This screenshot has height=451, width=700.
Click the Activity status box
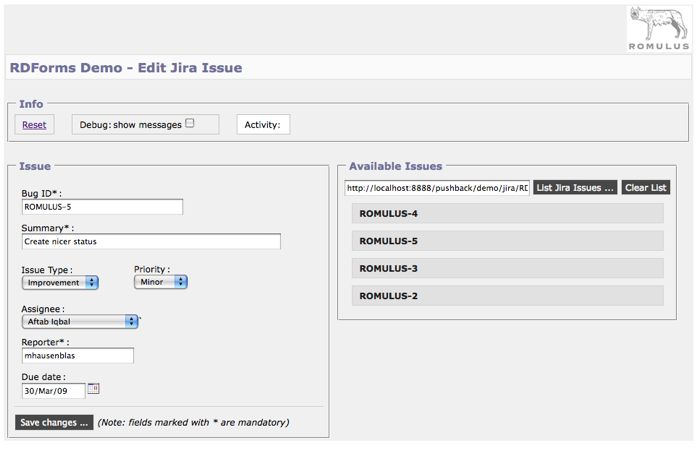264,125
